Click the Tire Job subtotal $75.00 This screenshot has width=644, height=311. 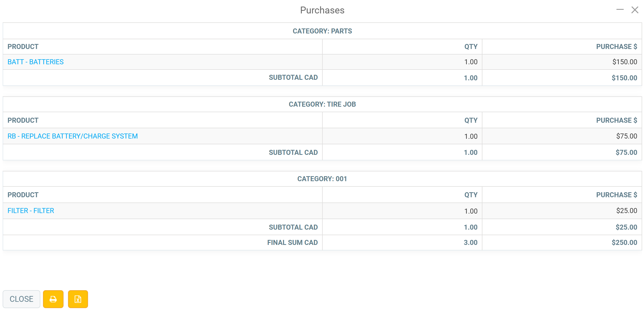626,152
